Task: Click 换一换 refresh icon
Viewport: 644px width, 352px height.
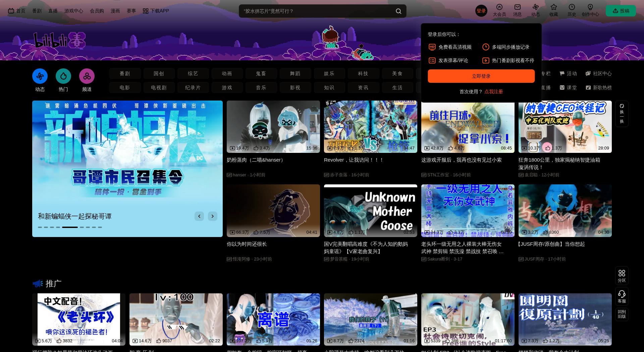Action: click(x=622, y=114)
